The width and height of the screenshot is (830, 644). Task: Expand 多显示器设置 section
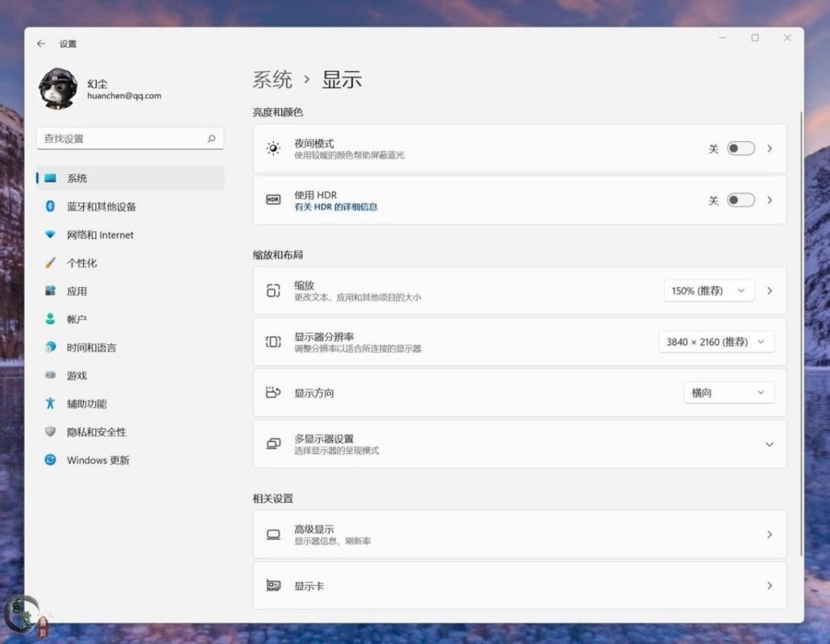[769, 445]
